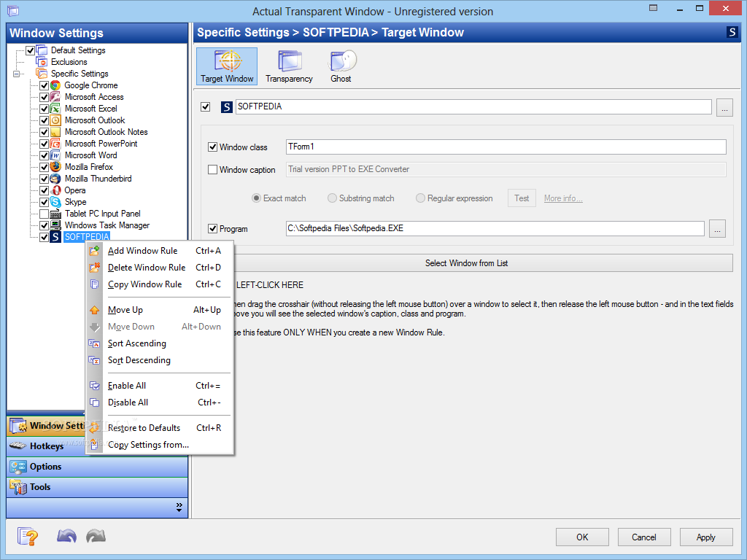The width and height of the screenshot is (747, 560).
Task: Click the Mozilla Thunderbird rule icon
Action: coord(55,179)
